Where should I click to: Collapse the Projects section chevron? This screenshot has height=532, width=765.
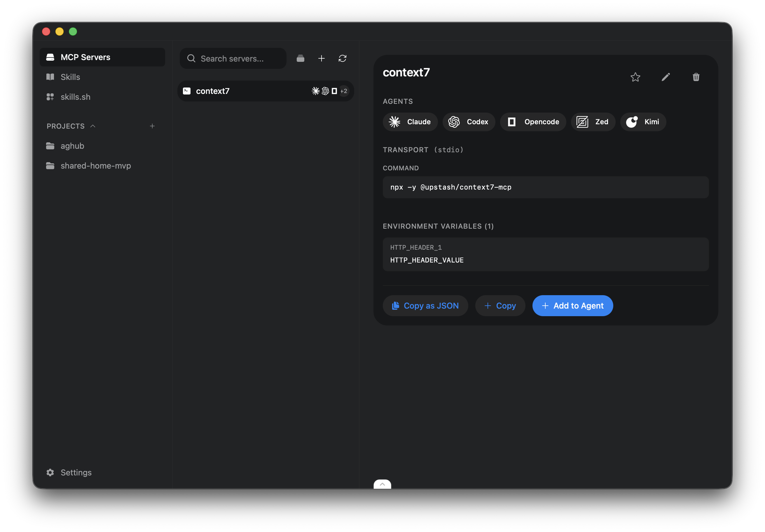coord(93,126)
